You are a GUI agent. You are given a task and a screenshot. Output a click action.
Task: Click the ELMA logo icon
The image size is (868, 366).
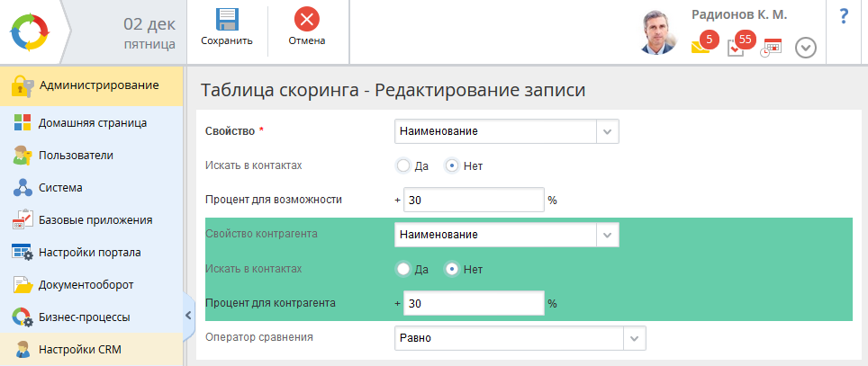click(32, 32)
